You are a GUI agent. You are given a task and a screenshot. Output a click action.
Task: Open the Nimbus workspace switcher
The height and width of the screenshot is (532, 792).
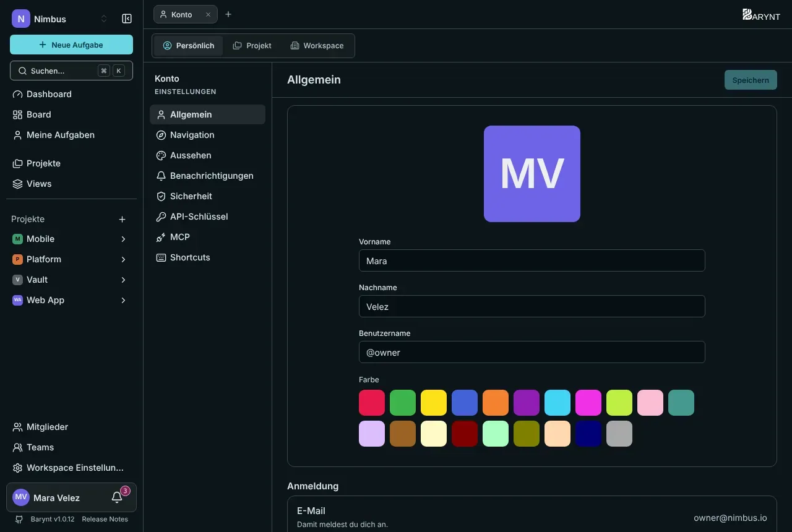click(60, 19)
